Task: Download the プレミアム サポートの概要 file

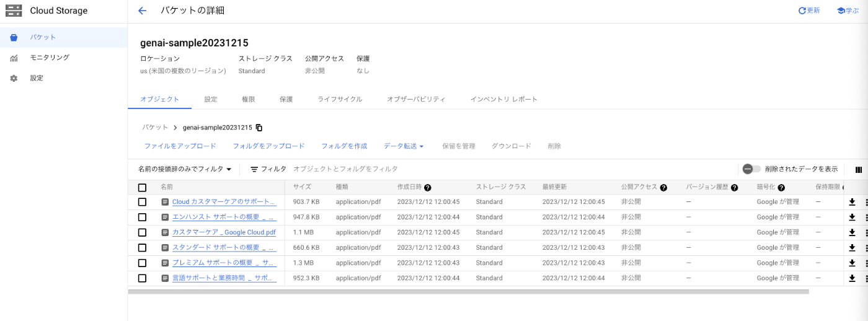Action: (x=852, y=263)
